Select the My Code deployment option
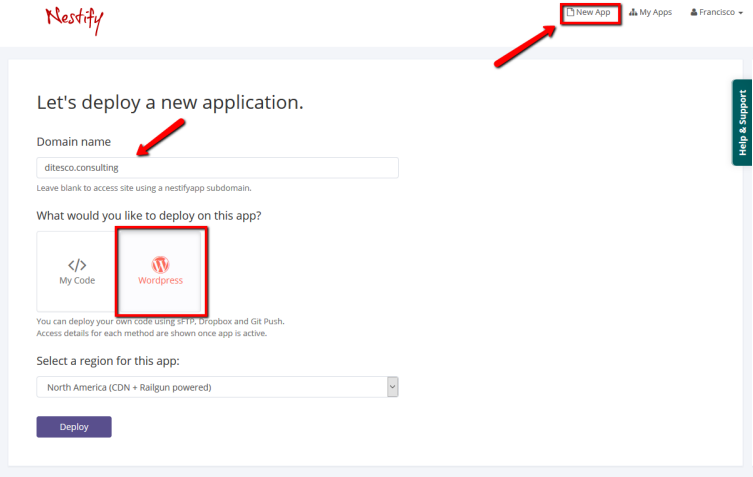 [77, 271]
